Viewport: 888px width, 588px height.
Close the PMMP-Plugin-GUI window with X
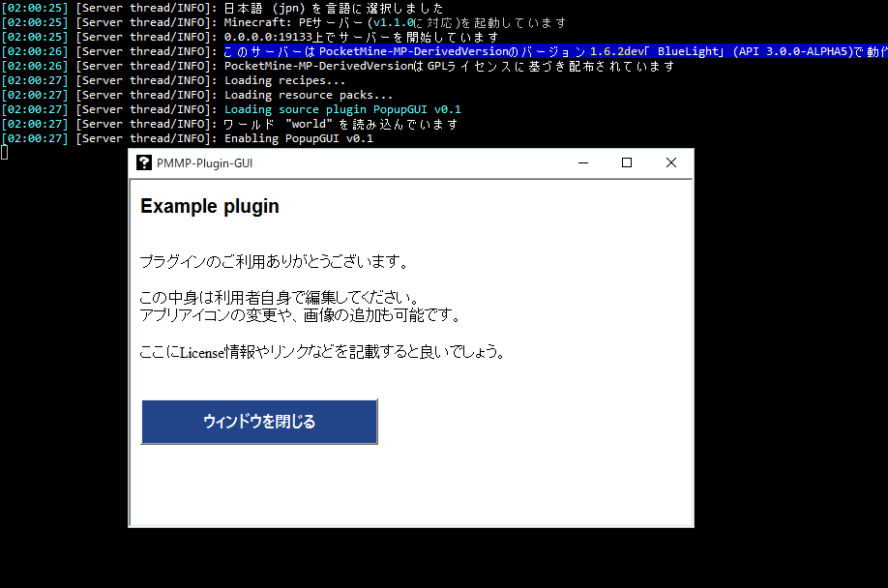click(671, 163)
